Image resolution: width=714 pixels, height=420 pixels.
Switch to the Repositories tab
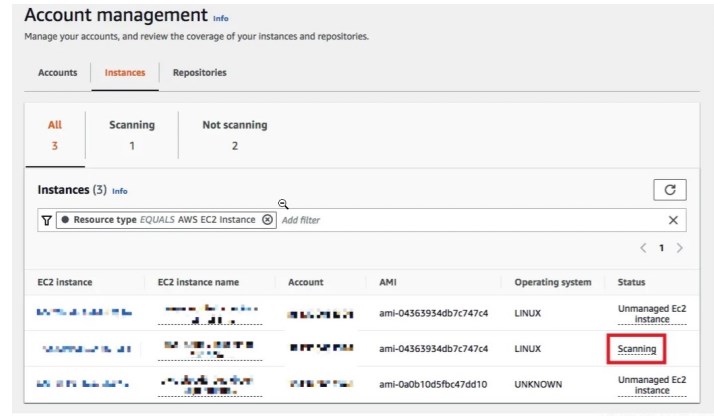[x=199, y=73]
